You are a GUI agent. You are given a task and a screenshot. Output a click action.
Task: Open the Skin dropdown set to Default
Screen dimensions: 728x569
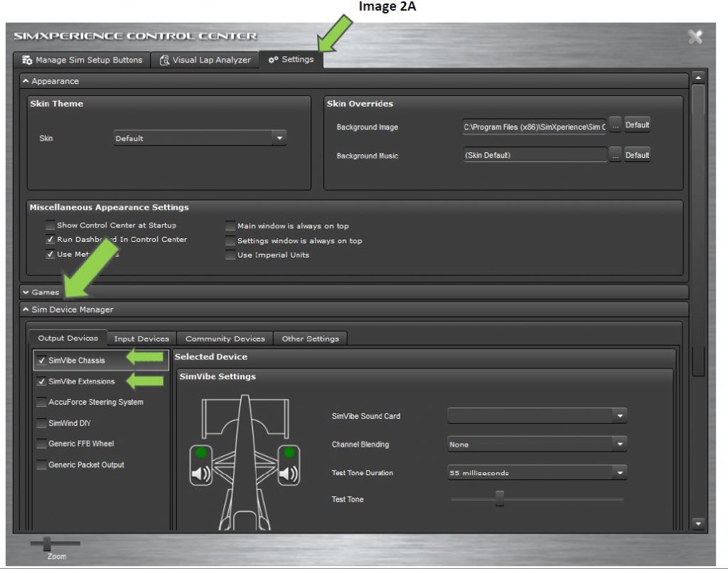coord(200,138)
